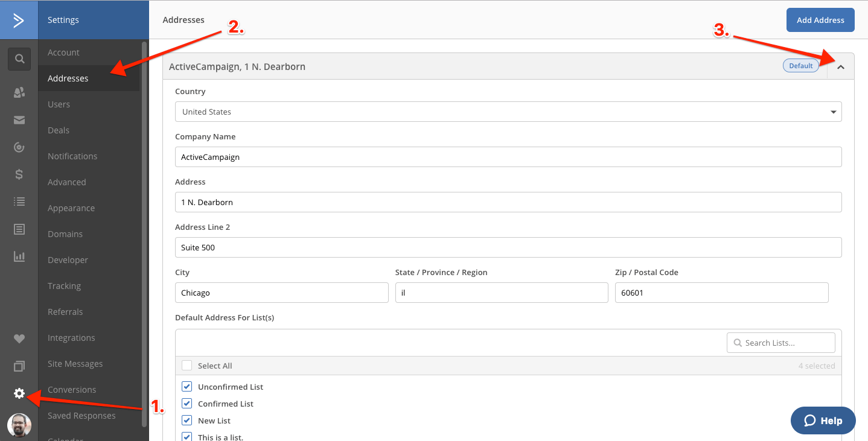This screenshot has height=441, width=868.
Task: Click the Add Address button
Action: (820, 20)
